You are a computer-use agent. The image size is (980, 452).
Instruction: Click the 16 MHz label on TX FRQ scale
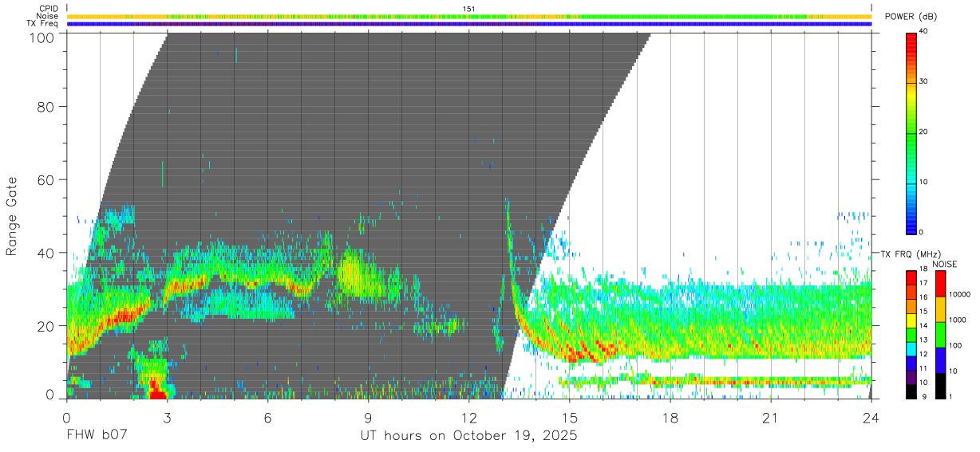(923, 297)
